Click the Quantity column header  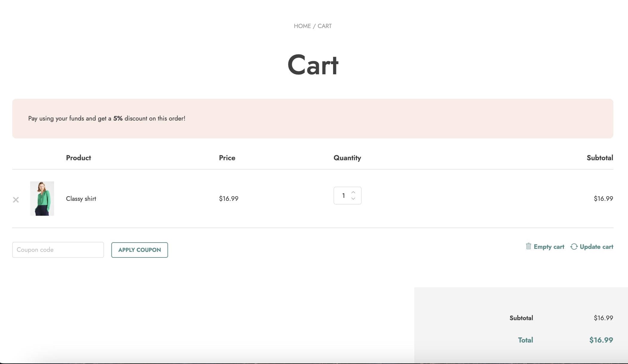pyautogui.click(x=347, y=158)
